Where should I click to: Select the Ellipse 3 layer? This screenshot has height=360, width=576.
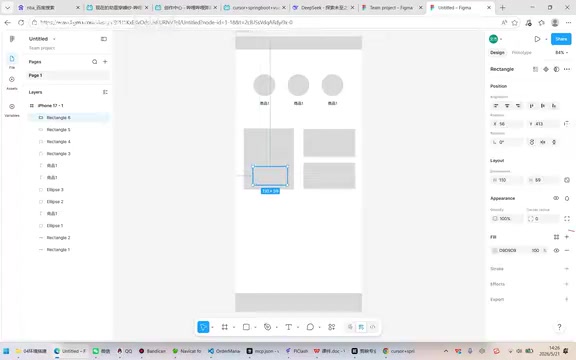(x=68, y=190)
